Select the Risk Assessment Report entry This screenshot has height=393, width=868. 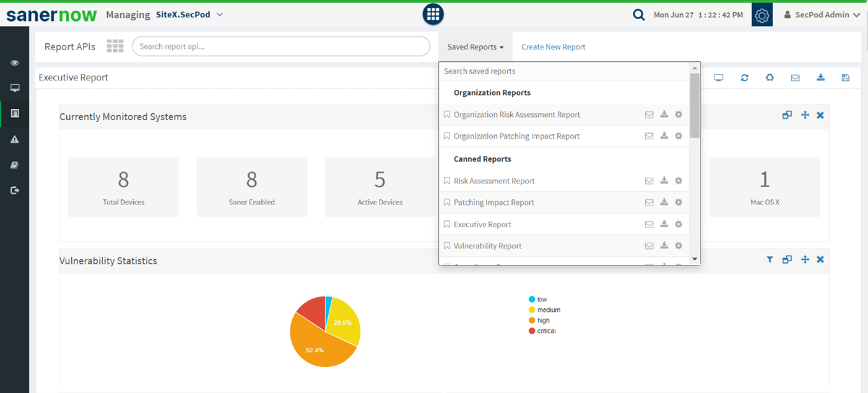click(x=494, y=181)
